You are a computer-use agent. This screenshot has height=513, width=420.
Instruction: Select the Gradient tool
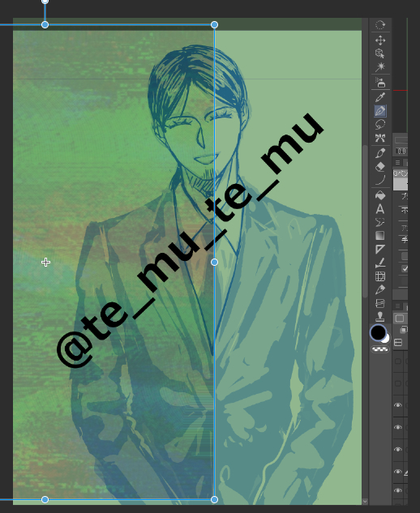pyautogui.click(x=380, y=236)
